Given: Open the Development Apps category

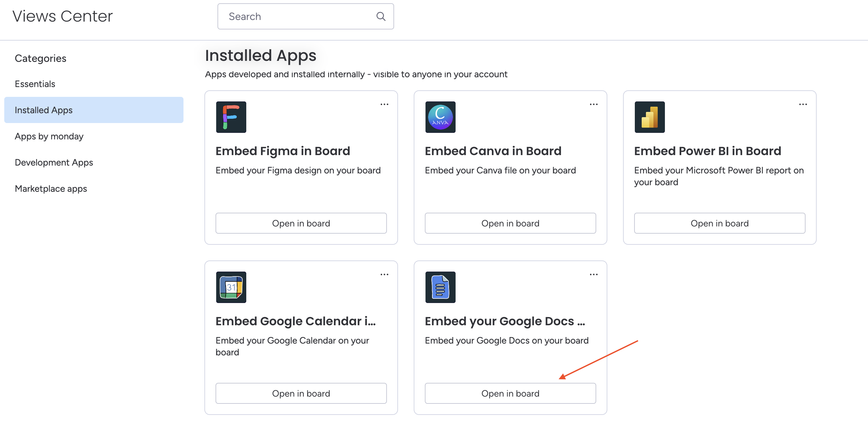Looking at the screenshot, I should click(x=54, y=162).
